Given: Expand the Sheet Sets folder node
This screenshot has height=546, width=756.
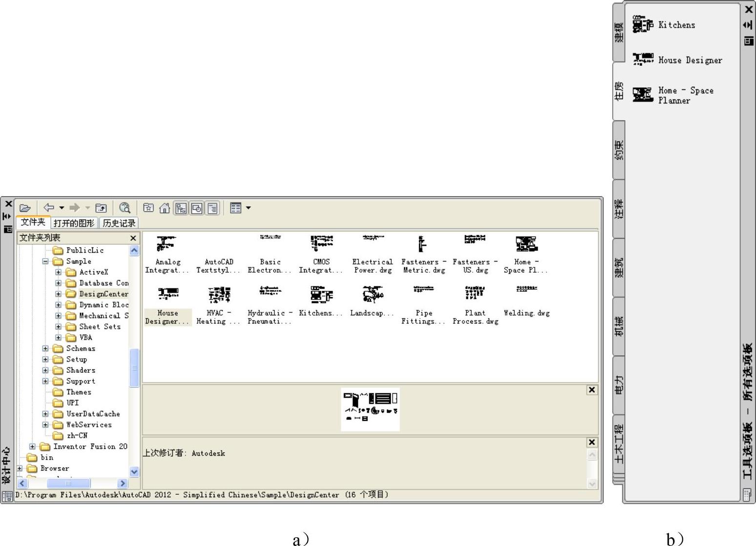Looking at the screenshot, I should [59, 327].
